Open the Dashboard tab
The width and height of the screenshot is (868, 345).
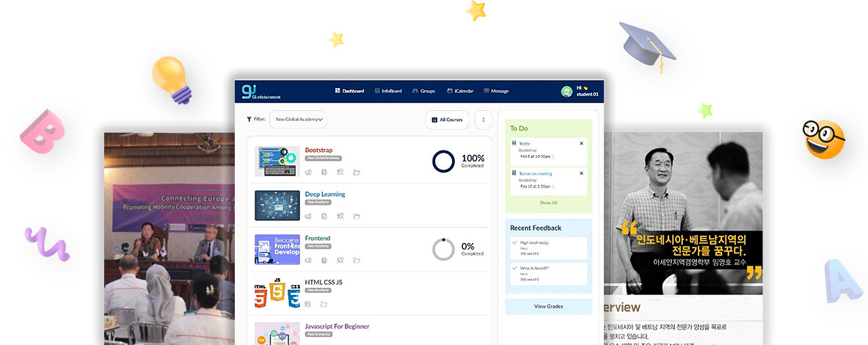[349, 91]
